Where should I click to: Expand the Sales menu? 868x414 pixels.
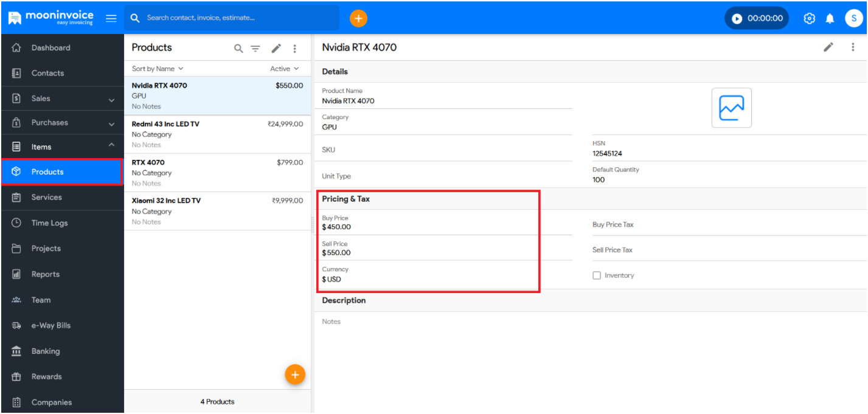click(62, 98)
